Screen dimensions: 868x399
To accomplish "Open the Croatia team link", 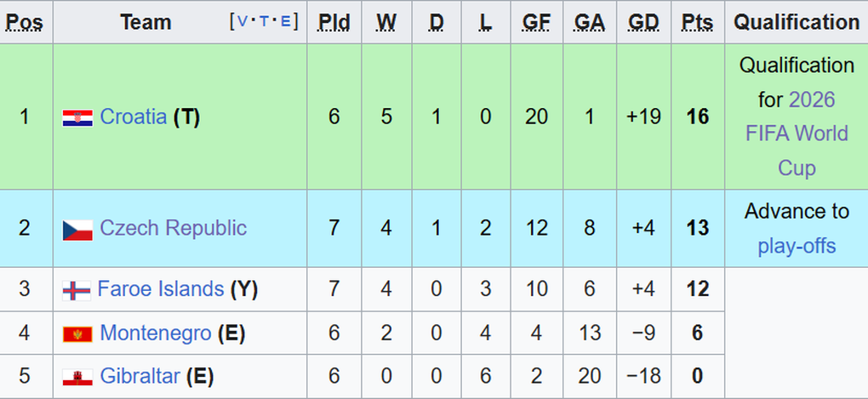I will pyautogui.click(x=133, y=117).
